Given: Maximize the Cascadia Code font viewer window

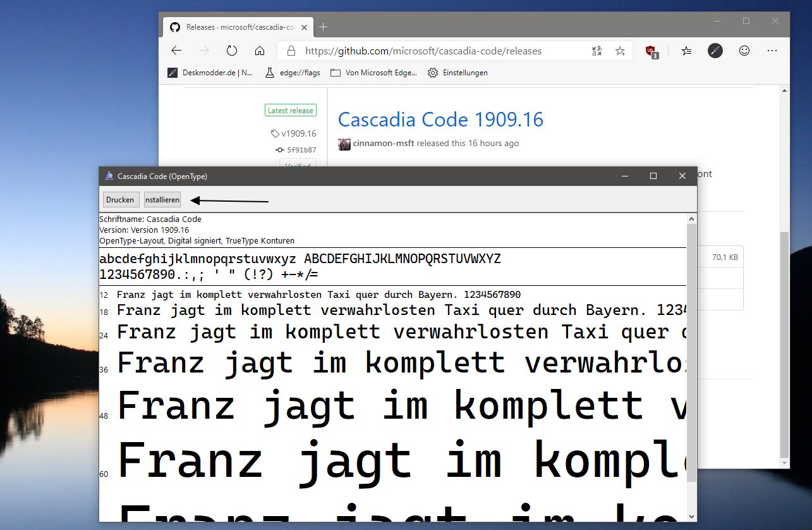Looking at the screenshot, I should [653, 176].
